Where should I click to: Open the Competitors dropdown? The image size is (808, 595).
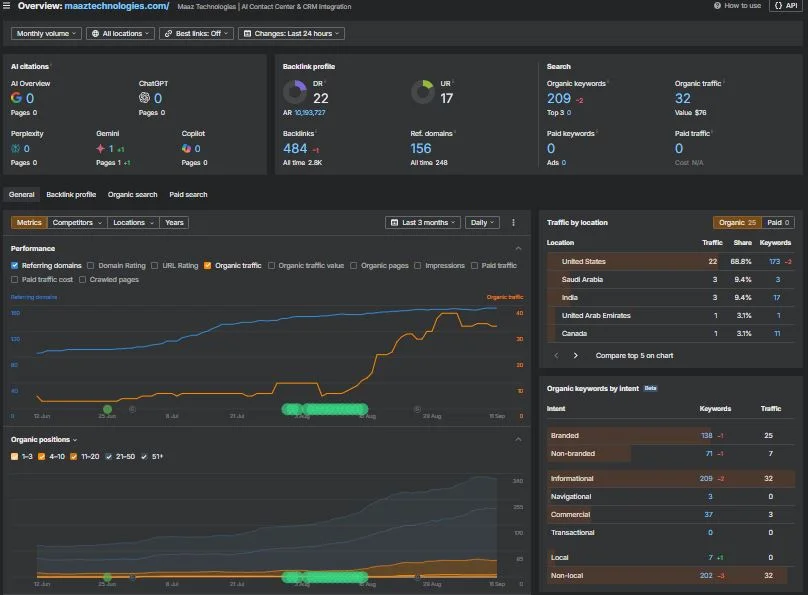point(77,223)
